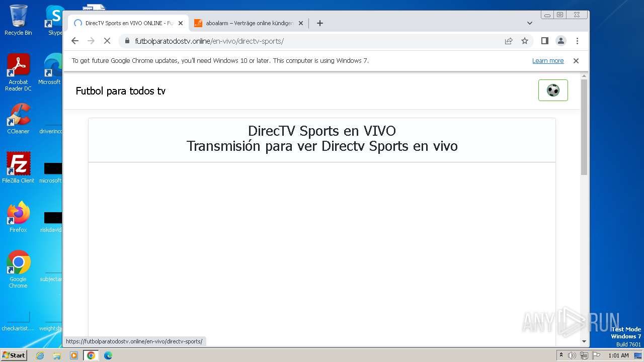This screenshot has height=362, width=644.
Task: Open File Explorer from taskbar
Action: point(57,355)
